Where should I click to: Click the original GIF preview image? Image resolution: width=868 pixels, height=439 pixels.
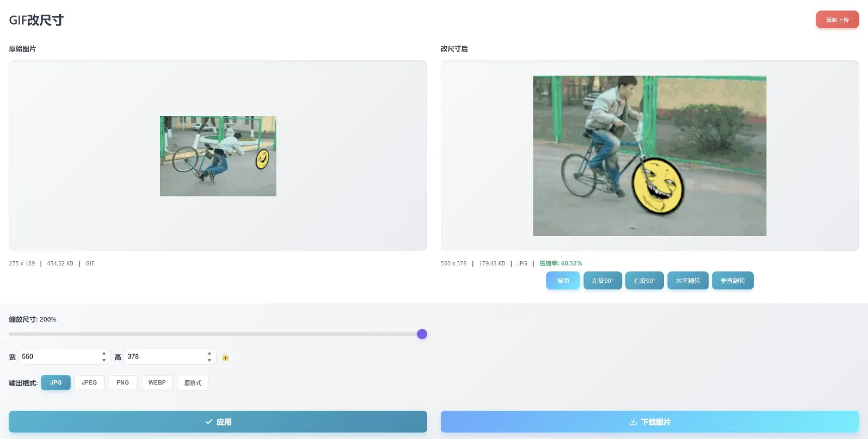coord(218,156)
